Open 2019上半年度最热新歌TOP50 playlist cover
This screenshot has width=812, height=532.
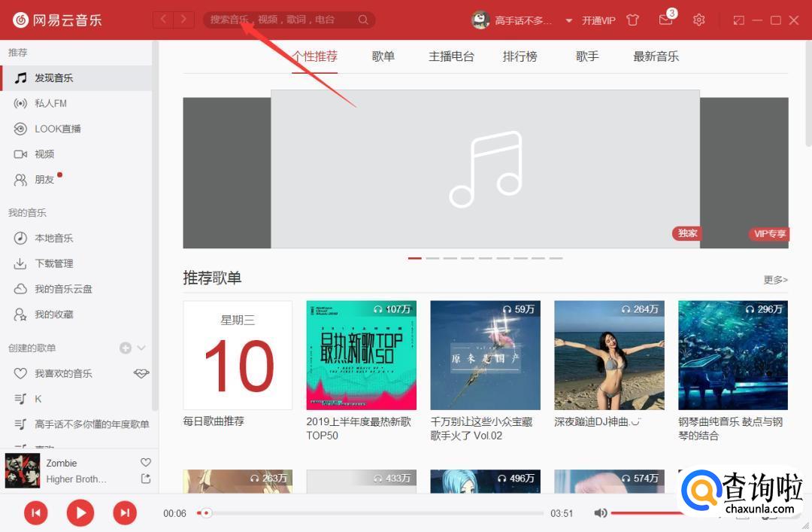pyautogui.click(x=361, y=355)
